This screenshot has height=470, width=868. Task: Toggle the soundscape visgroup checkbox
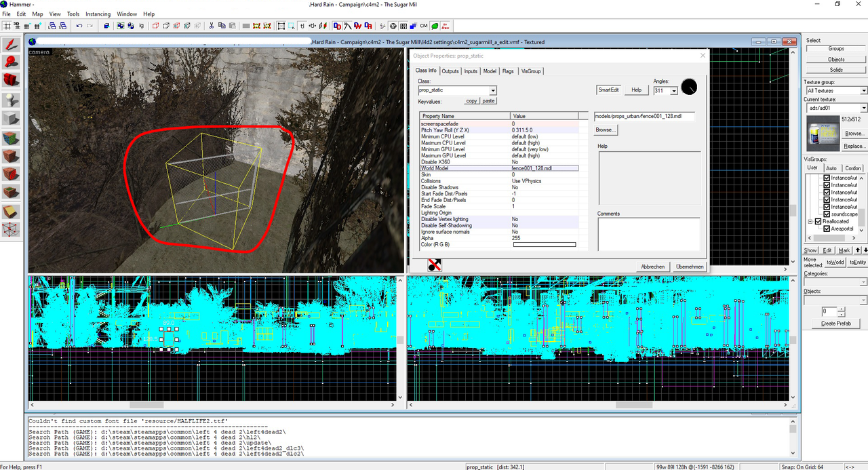tap(827, 214)
